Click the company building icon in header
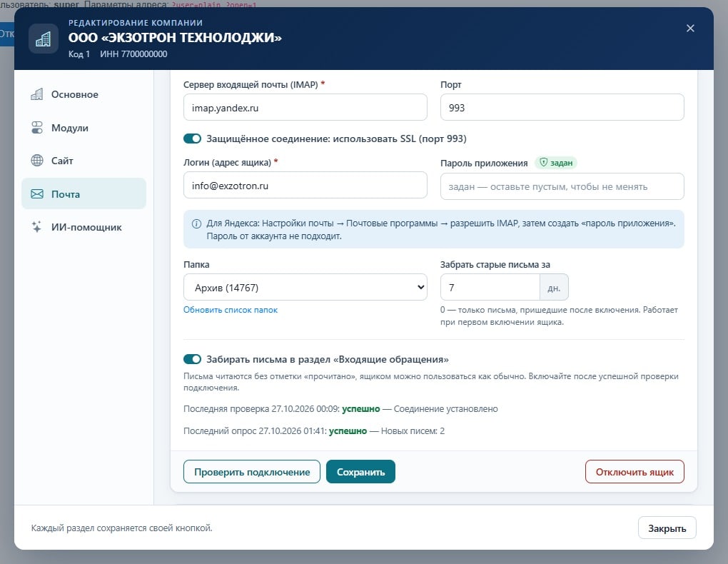This screenshot has height=564, width=728. pos(43,39)
